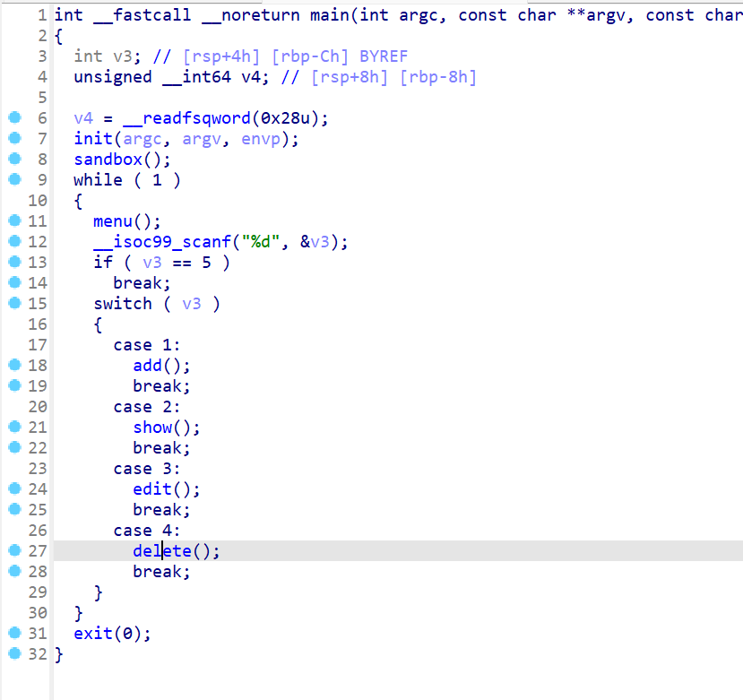Click the 0x28u constant
This screenshot has width=743, height=700.
pos(285,118)
